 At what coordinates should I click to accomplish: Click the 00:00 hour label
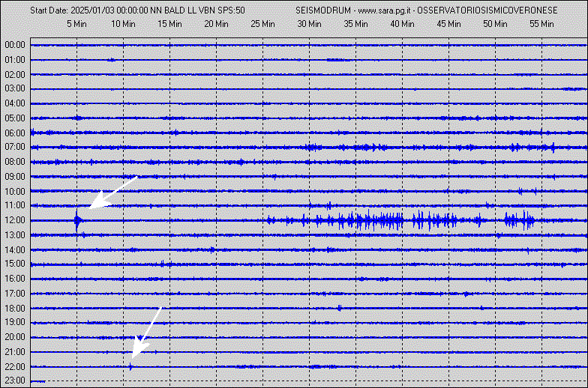(x=15, y=45)
